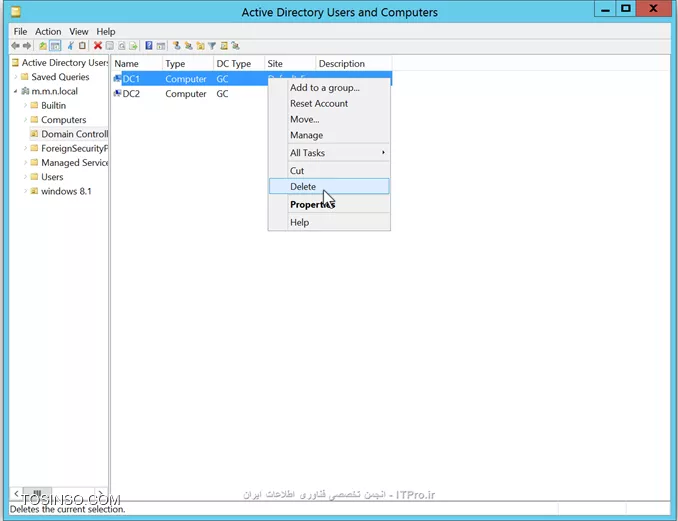Choose Manage in context menu
678x521 pixels.
click(329, 135)
